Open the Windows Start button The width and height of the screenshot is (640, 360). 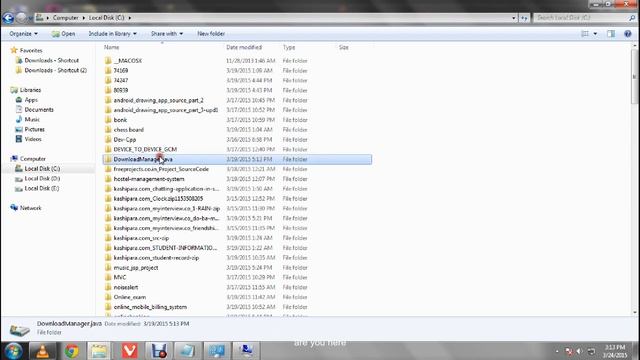tap(13, 351)
